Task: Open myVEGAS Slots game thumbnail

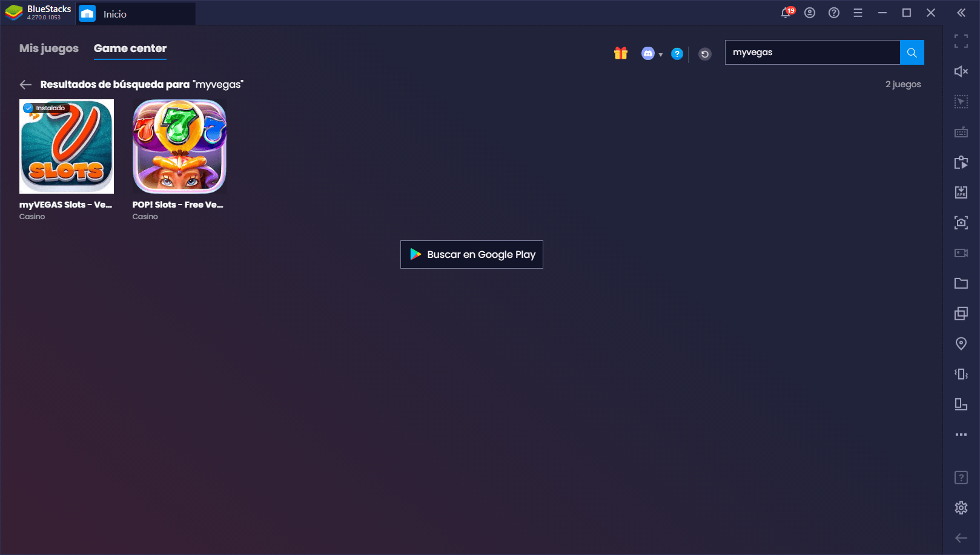Action: pyautogui.click(x=67, y=146)
